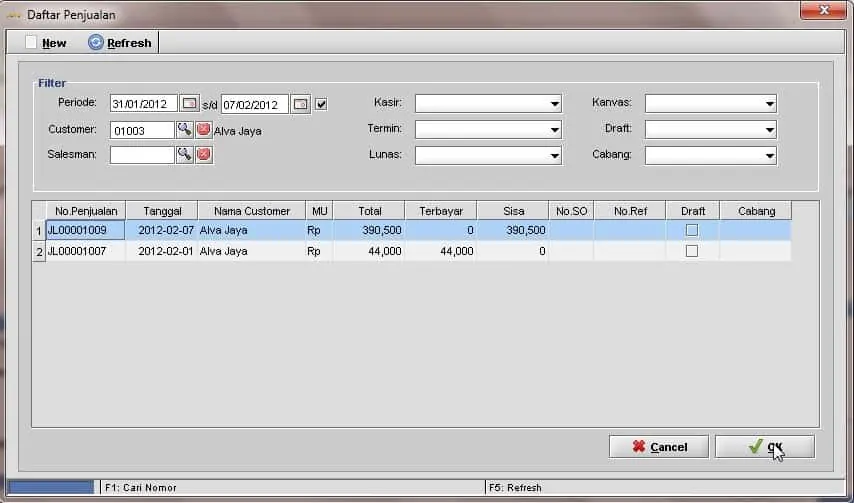Click F1: Cari Nomor status bar text
854x503 pixels.
point(141,487)
